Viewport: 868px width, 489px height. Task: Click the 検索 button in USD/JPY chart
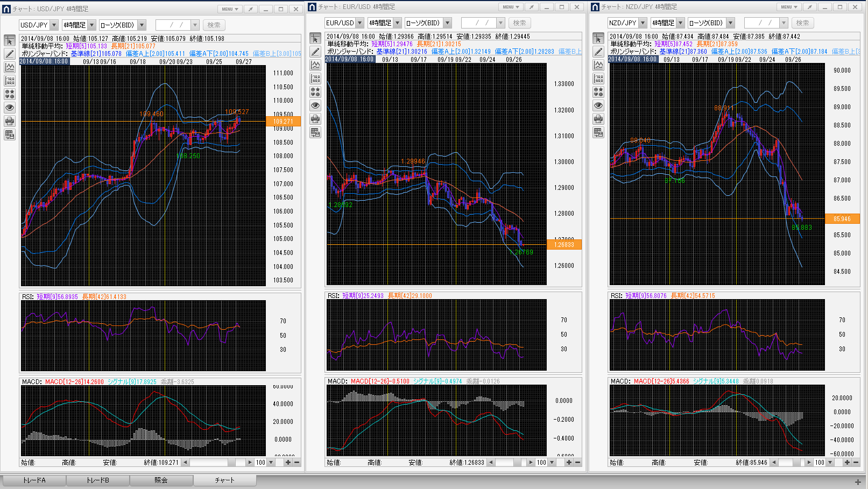214,25
